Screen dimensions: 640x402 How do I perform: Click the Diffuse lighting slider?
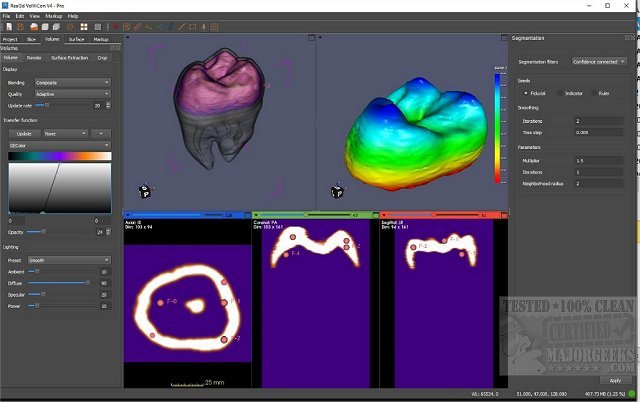(x=60, y=283)
